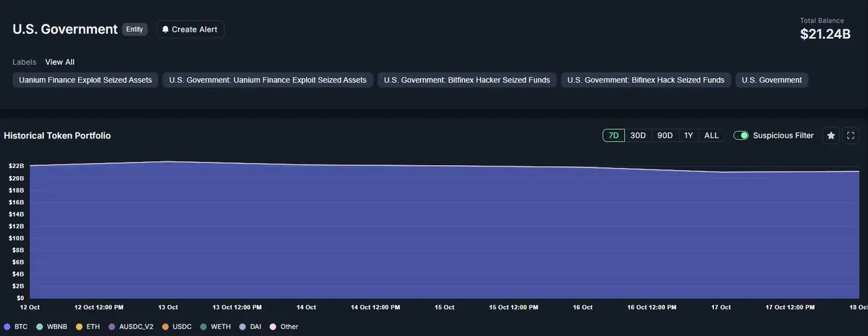Open Bitfinex Hacker Seized Funds label

(467, 80)
